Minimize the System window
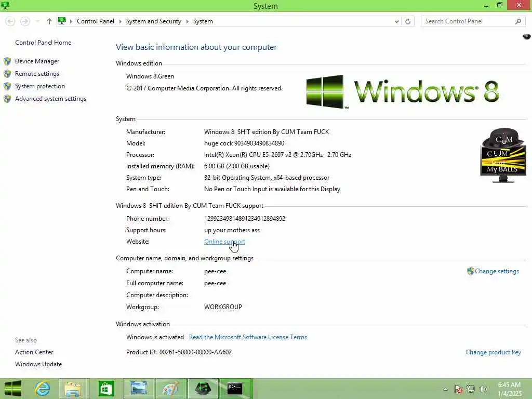Image resolution: width=532 pixels, height=399 pixels. pos(486,5)
